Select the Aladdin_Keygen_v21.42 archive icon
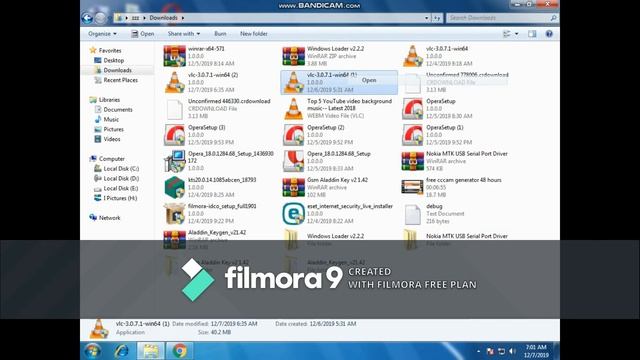The width and height of the screenshot is (640, 360). (x=174, y=239)
